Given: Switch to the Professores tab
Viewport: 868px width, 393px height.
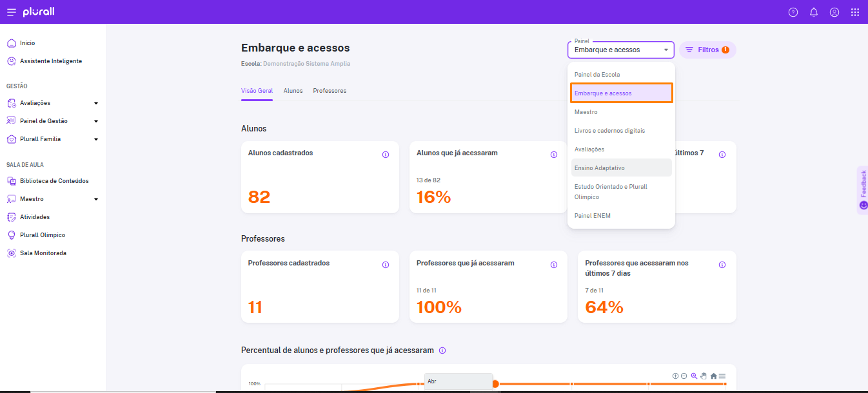Looking at the screenshot, I should pos(330,91).
